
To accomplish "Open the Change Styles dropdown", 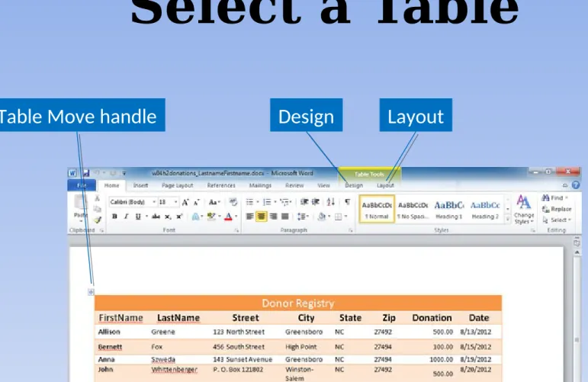I will tap(523, 210).
